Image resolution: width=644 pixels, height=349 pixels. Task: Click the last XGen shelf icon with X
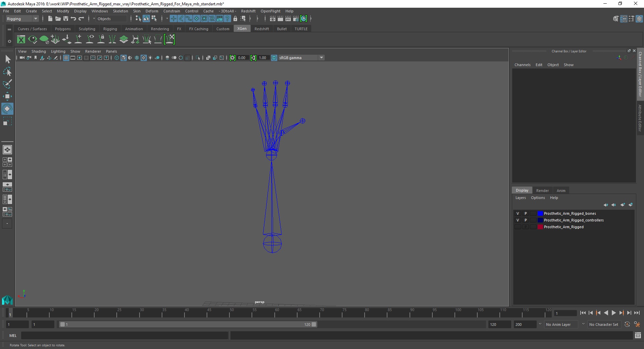pos(170,40)
